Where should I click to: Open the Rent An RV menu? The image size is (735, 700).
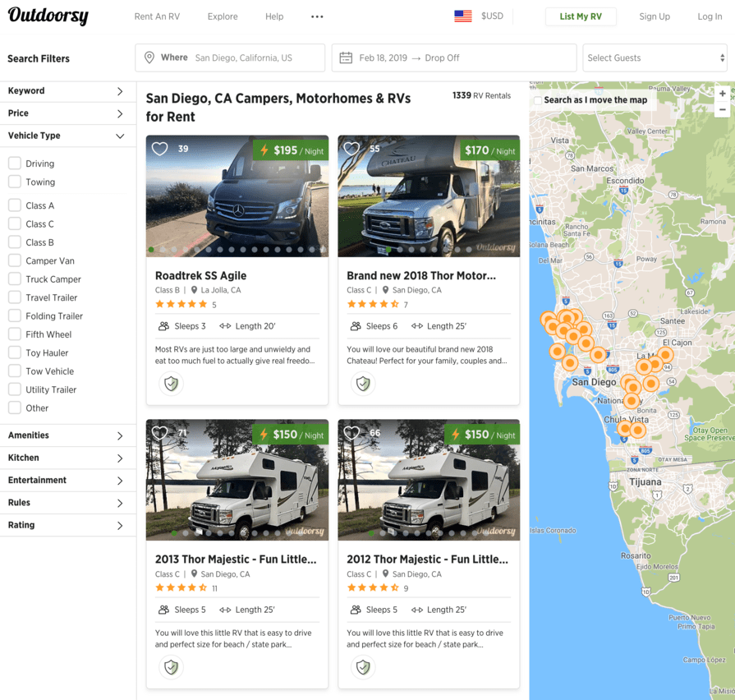click(x=157, y=16)
